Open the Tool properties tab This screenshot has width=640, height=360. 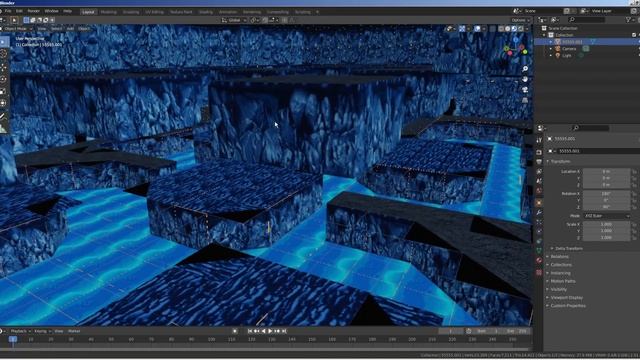pyautogui.click(x=539, y=140)
